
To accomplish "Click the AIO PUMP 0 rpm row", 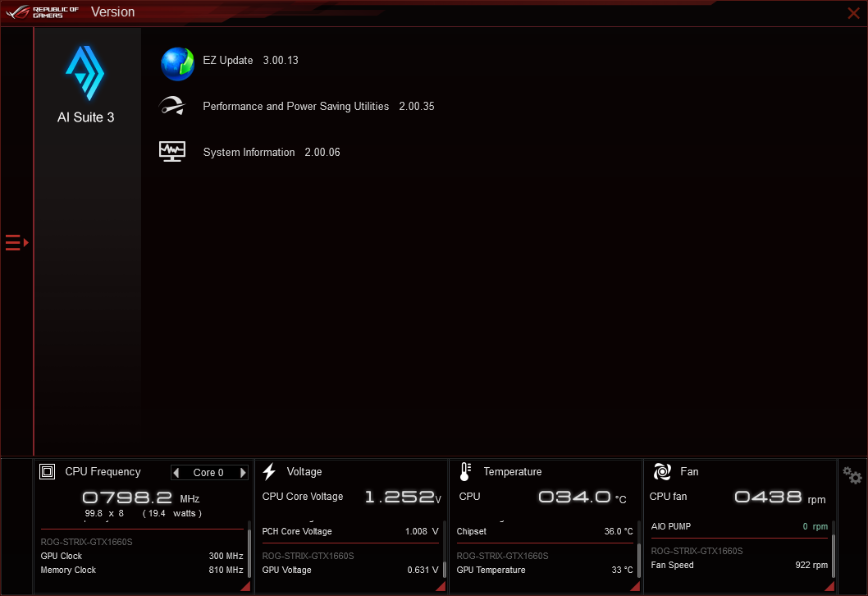I will (739, 526).
